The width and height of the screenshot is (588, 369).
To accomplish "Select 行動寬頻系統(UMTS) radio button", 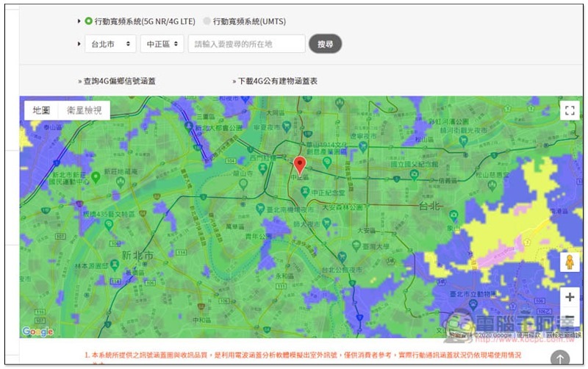I will click(207, 21).
